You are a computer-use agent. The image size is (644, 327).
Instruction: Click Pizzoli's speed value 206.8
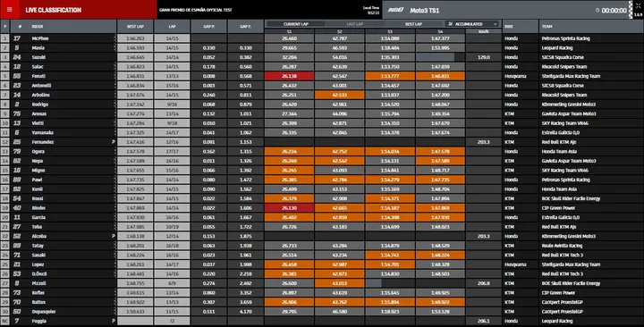point(484,283)
